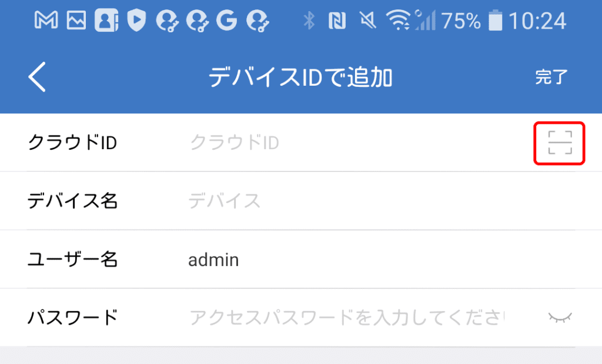Tap the muted sound status icon

(x=367, y=21)
